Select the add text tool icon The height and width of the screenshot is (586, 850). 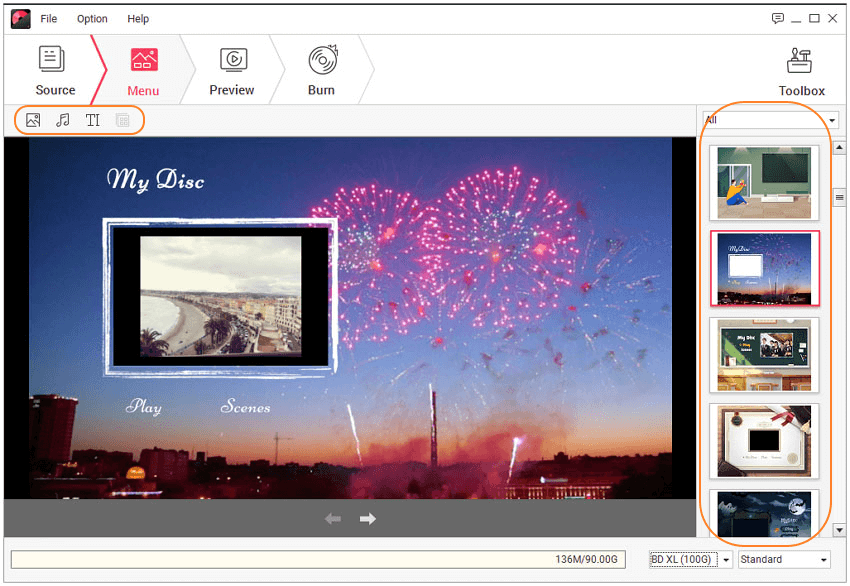coord(93,121)
